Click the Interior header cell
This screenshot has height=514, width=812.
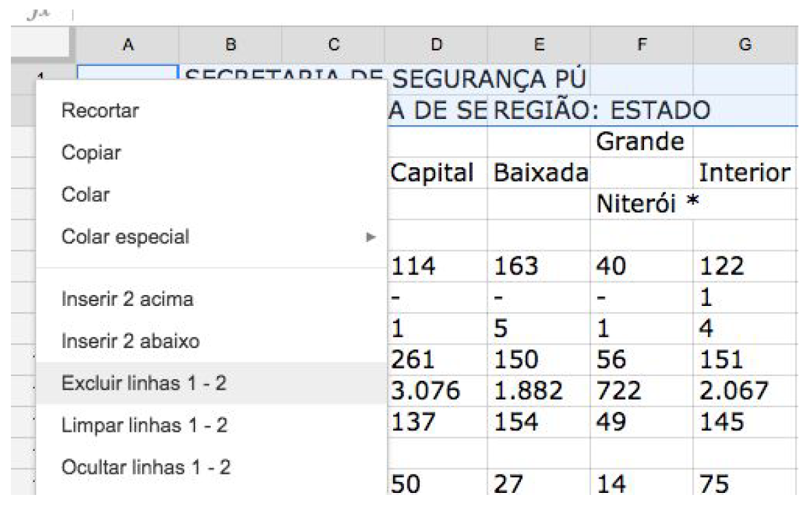click(745, 173)
